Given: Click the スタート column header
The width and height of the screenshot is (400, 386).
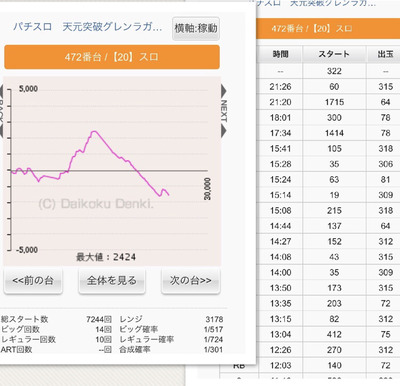Looking at the screenshot, I should (x=334, y=54).
